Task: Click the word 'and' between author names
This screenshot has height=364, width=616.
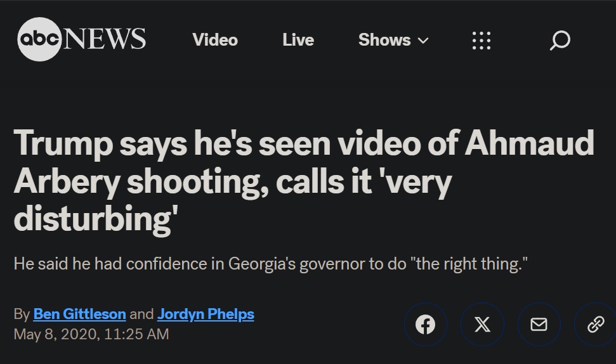Action: tap(141, 314)
